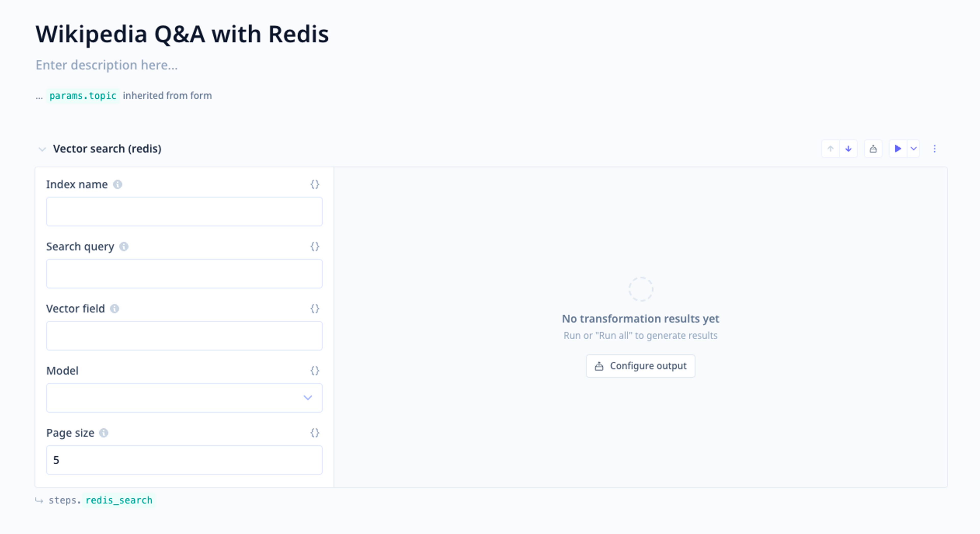Show the Search query info icon
This screenshot has height=534, width=980.
coord(124,246)
